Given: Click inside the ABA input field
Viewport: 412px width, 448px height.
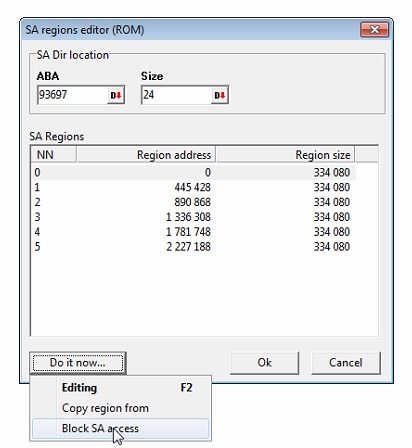Looking at the screenshot, I should tap(72, 95).
